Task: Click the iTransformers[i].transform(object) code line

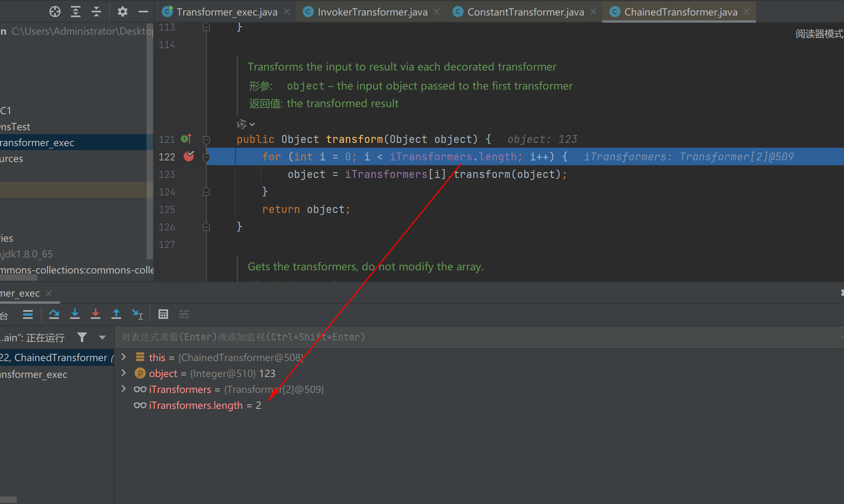Action: 427,174
